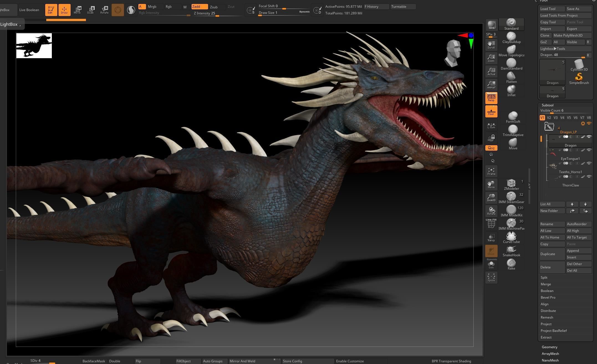
Task: Select the Rake brush
Action: [511, 264]
